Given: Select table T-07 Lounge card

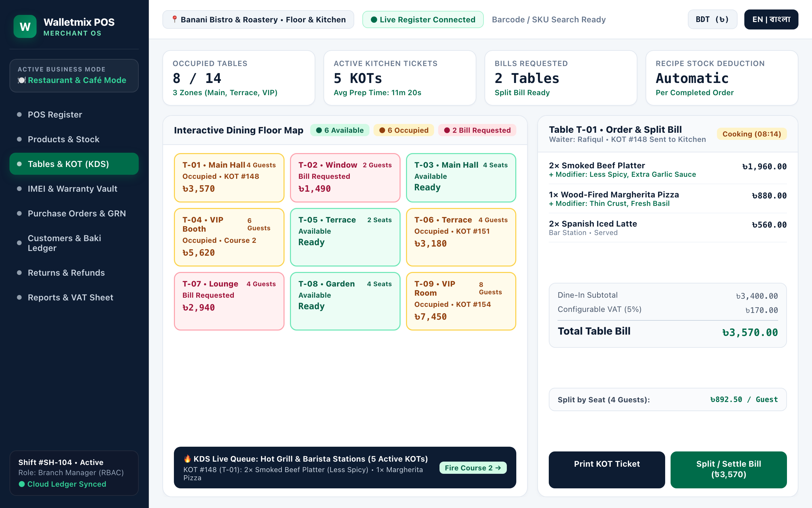Looking at the screenshot, I should coord(229,301).
